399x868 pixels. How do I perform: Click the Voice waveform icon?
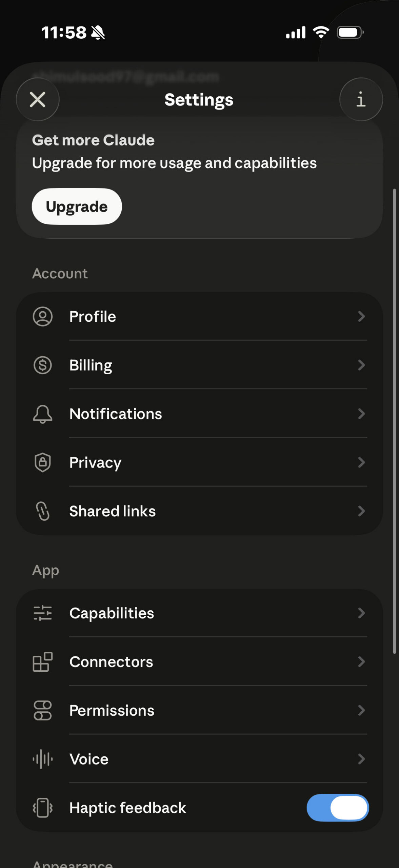pyautogui.click(x=43, y=759)
